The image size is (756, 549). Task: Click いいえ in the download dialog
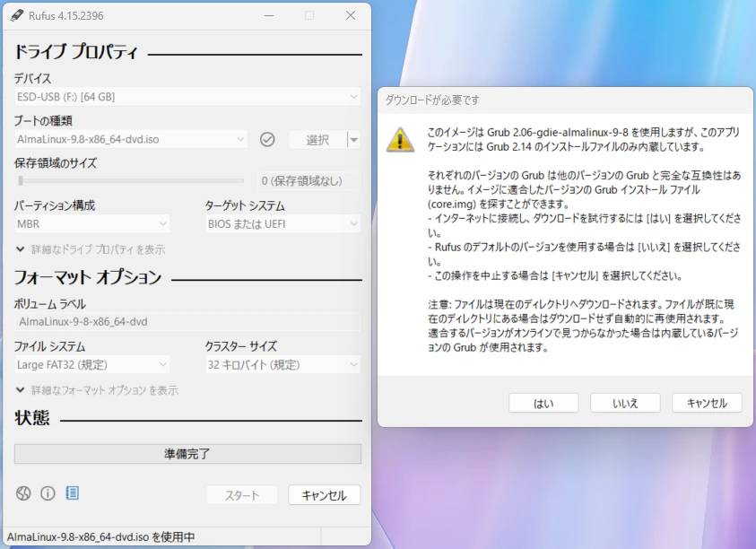(x=625, y=404)
